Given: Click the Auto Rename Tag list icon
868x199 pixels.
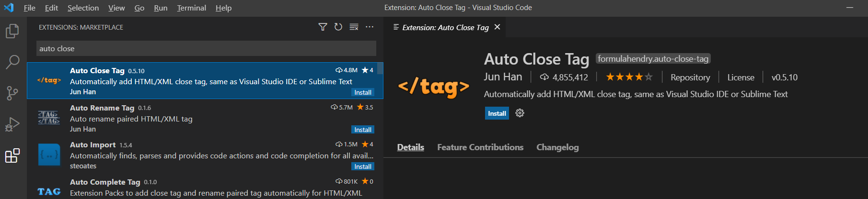Looking at the screenshot, I should [x=49, y=118].
